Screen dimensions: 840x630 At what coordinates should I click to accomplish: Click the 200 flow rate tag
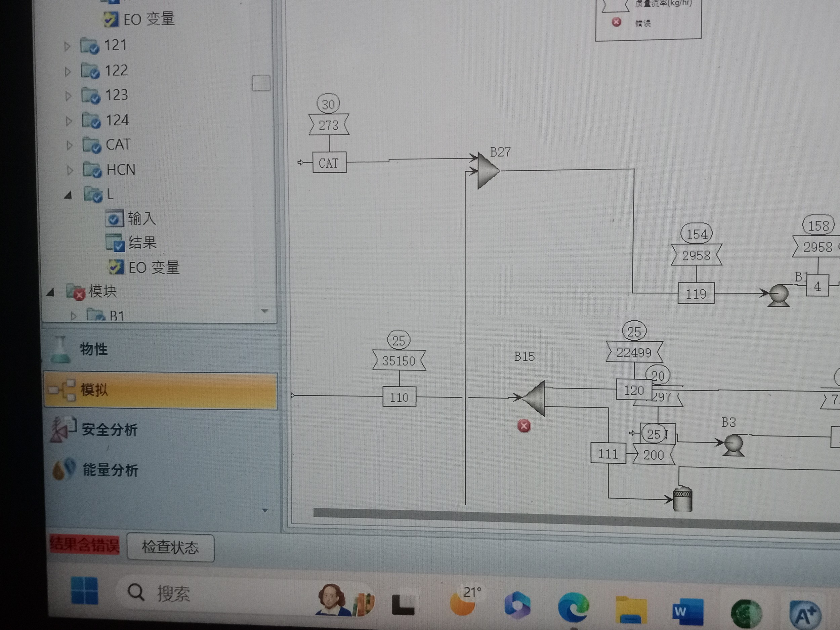pyautogui.click(x=654, y=455)
